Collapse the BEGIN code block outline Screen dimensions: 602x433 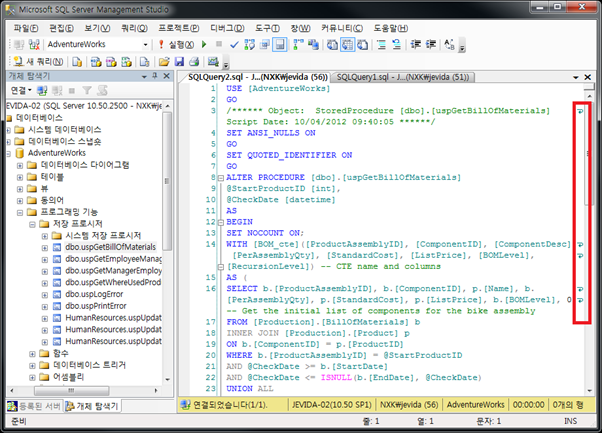(x=221, y=222)
